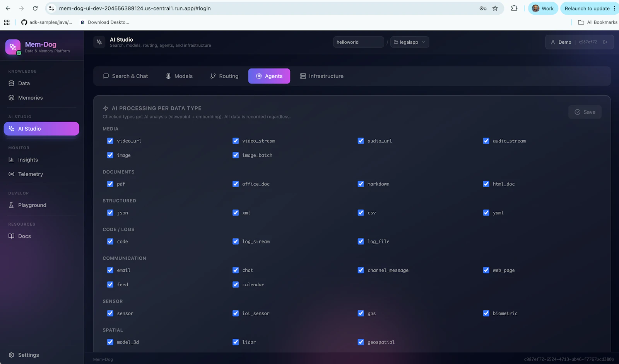Open the Download Desktop bookmark
619x364 pixels.
(104, 22)
